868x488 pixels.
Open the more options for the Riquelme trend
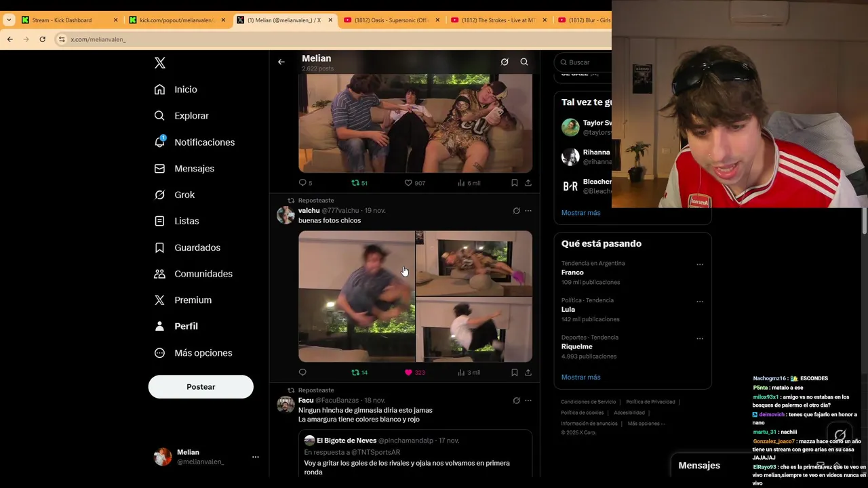[x=700, y=338]
